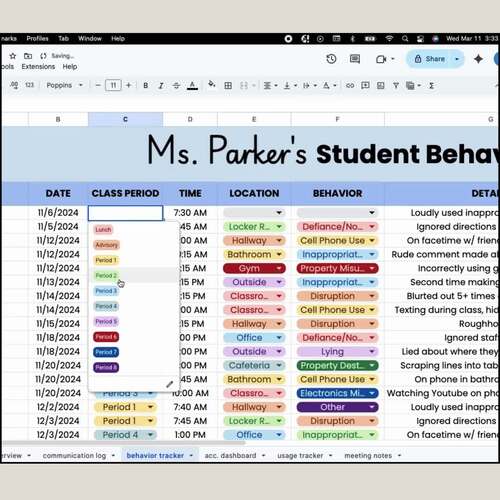The width and height of the screenshot is (500, 500).
Task: Click the Bluetooth menu bar icon
Action: tap(353, 39)
